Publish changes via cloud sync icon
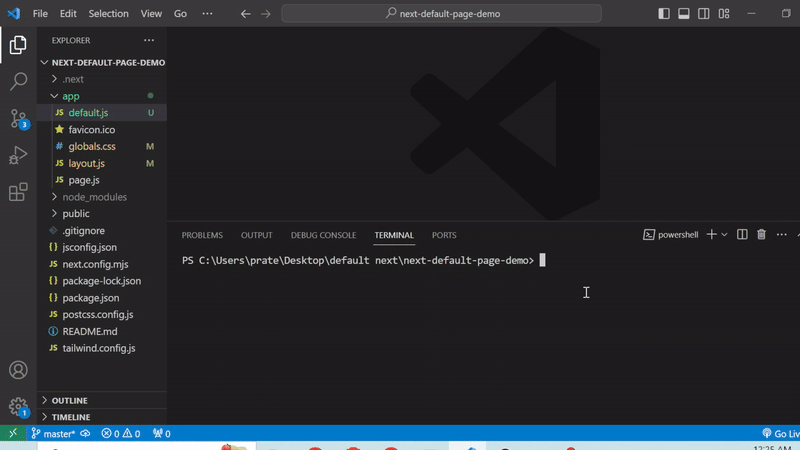This screenshot has width=800, height=450. click(x=85, y=434)
